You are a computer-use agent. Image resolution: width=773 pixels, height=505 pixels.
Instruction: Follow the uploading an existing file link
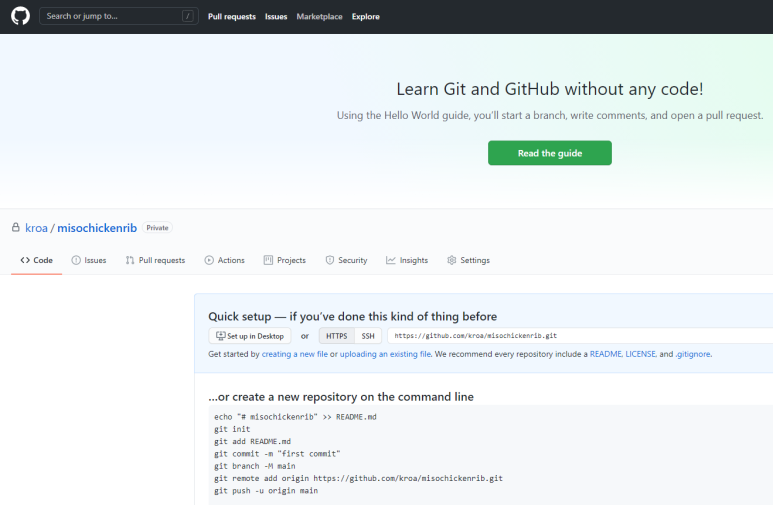[385, 354]
